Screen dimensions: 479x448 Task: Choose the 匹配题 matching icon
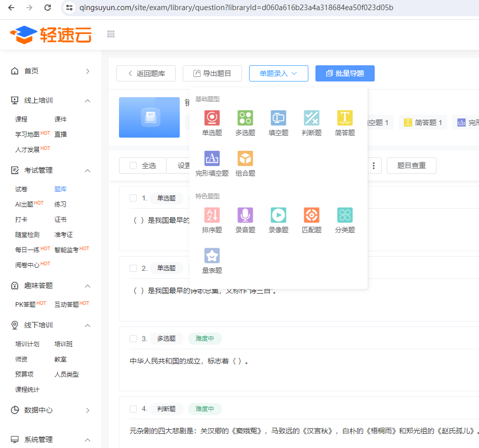pyautogui.click(x=311, y=215)
